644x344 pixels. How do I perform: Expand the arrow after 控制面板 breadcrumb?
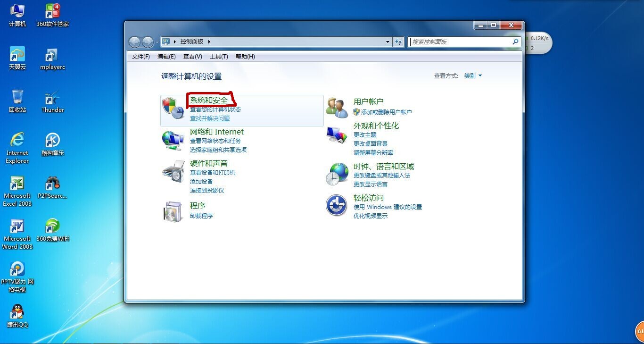tap(209, 42)
